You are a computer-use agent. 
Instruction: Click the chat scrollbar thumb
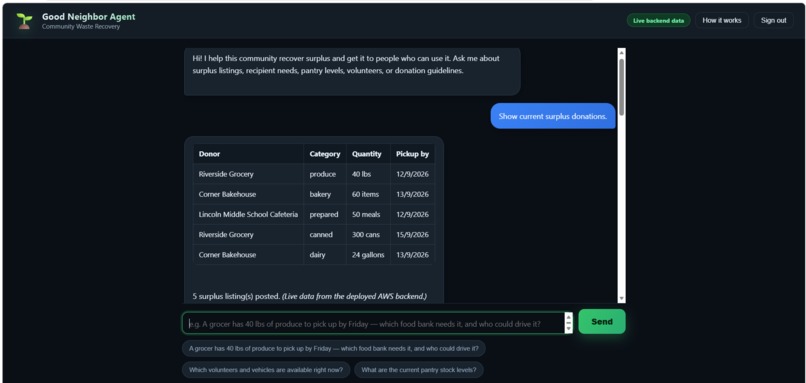click(621, 86)
